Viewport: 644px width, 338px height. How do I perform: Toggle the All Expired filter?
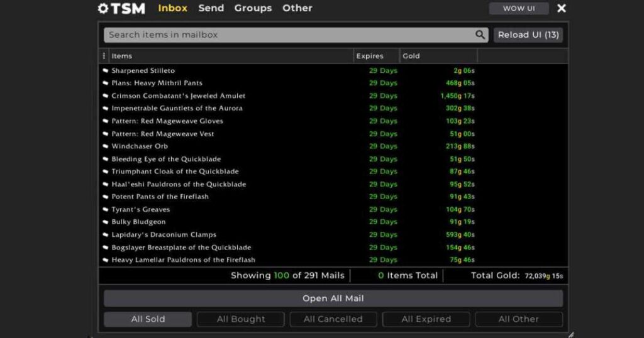426,319
